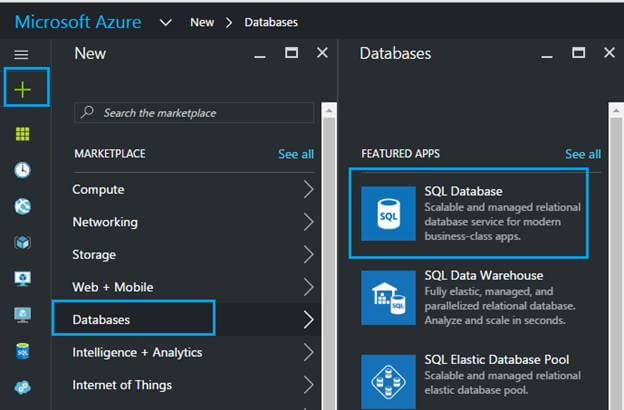Viewport: 624px width, 410px height.
Task: Expand the Compute category chevron
Action: (x=308, y=190)
